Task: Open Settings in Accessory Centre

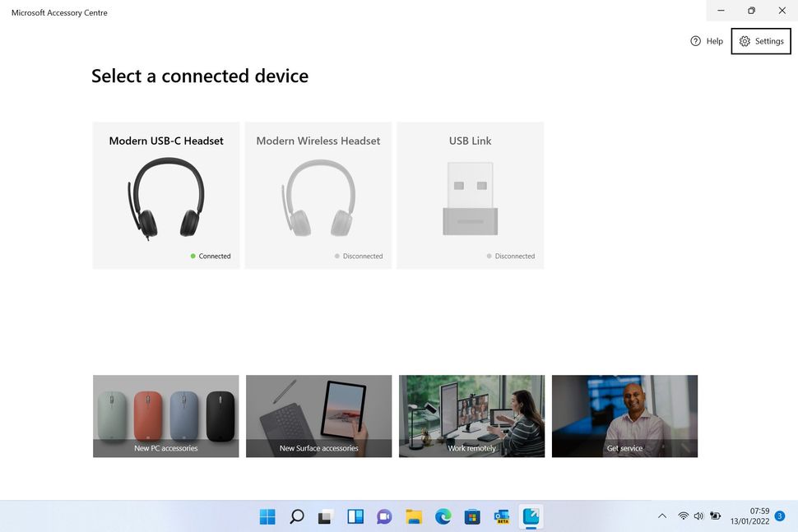Action: [x=759, y=40]
